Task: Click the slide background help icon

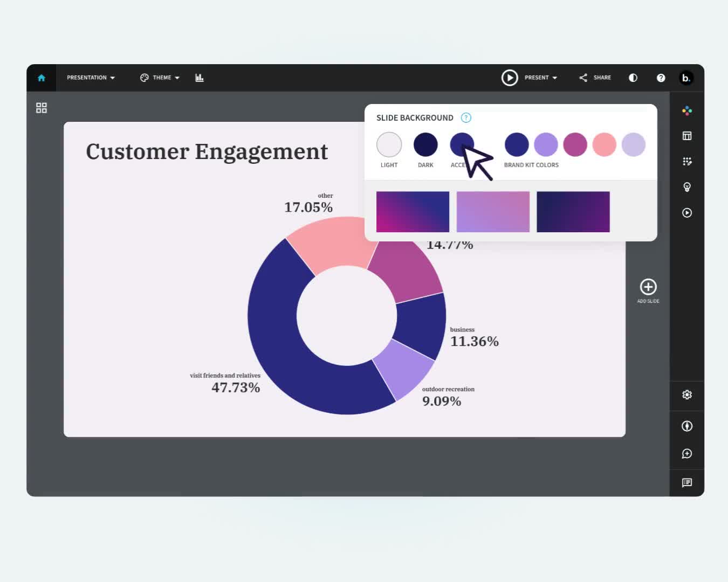Action: [x=466, y=117]
